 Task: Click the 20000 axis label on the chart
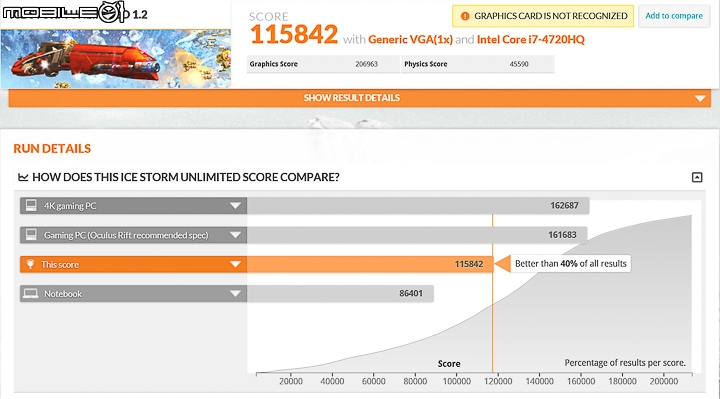[x=291, y=382]
